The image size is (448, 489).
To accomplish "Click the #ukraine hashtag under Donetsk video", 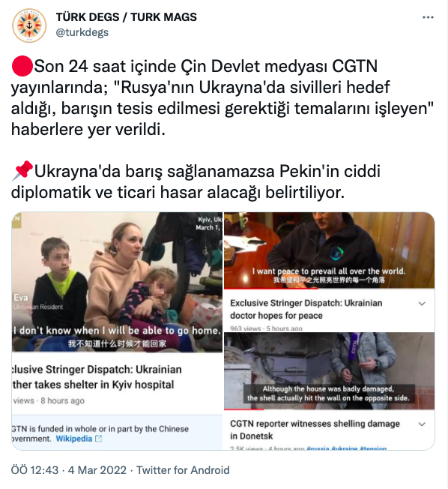I will click(345, 448).
